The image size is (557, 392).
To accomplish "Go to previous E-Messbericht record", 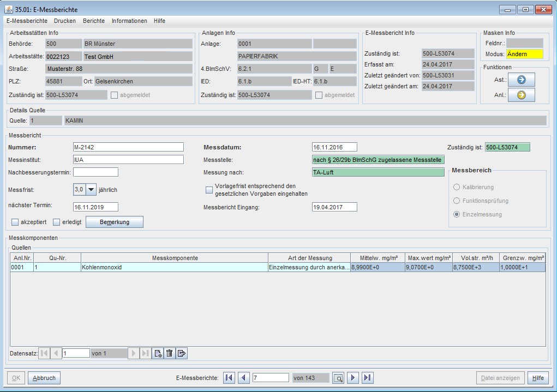I will click(244, 378).
